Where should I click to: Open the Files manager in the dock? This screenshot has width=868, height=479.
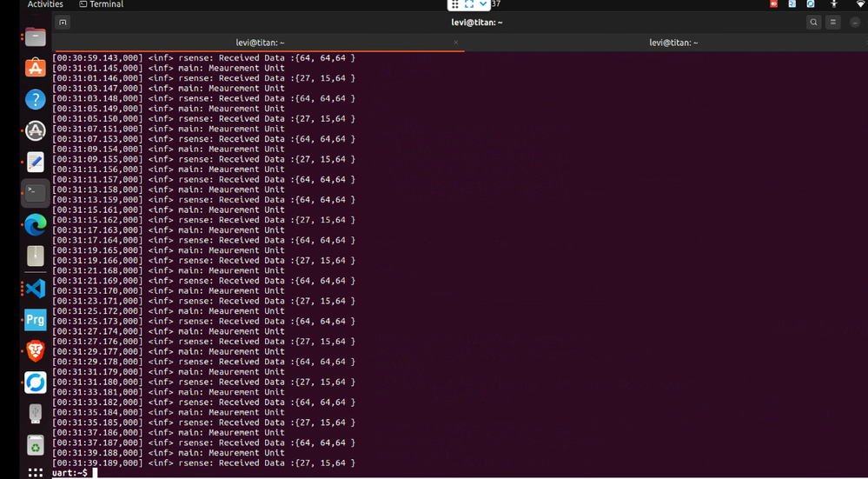point(36,37)
